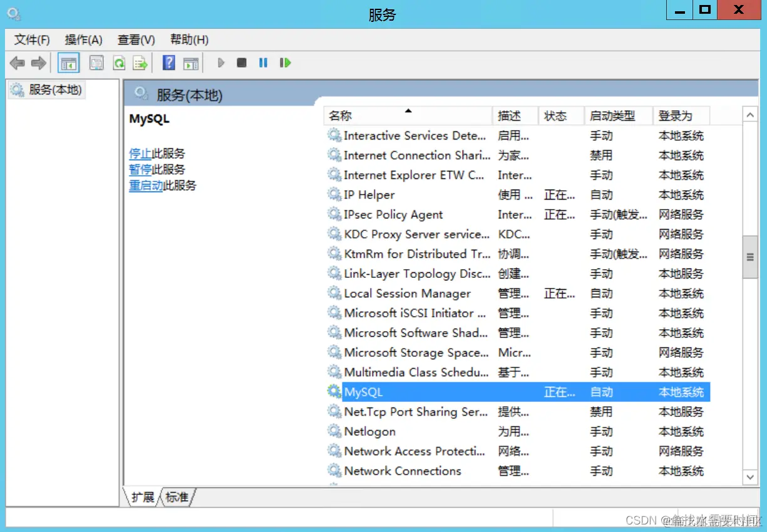Switch to the 扩展 tab
The height and width of the screenshot is (532, 767).
point(143,498)
